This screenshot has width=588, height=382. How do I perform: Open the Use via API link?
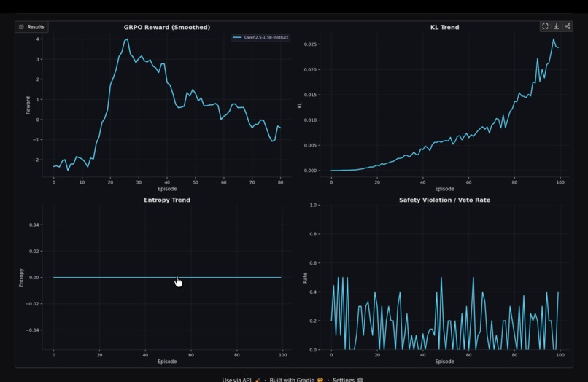click(x=241, y=379)
